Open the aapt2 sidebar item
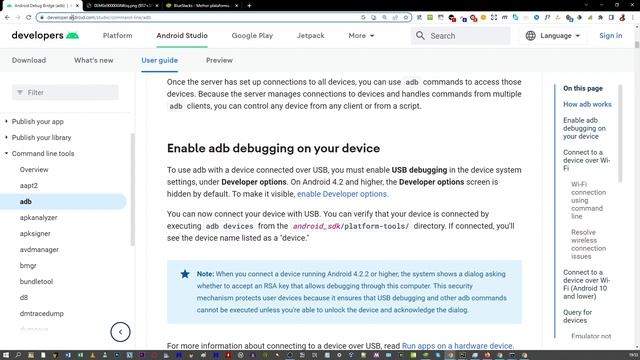The width and height of the screenshot is (640, 360). [29, 185]
